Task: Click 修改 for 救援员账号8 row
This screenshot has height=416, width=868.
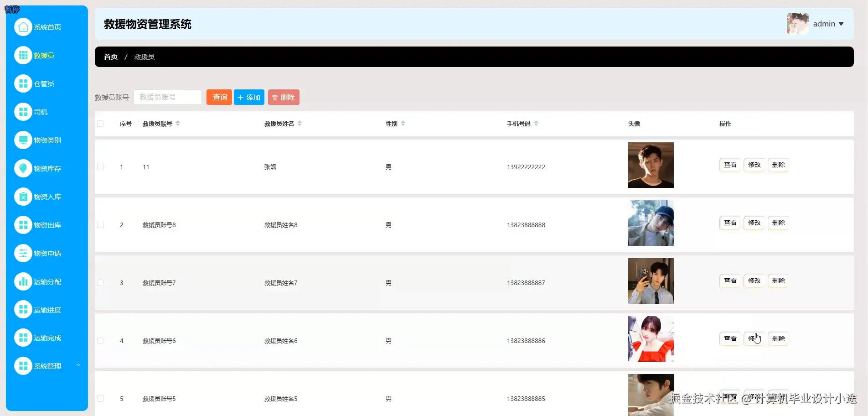Action: point(754,223)
